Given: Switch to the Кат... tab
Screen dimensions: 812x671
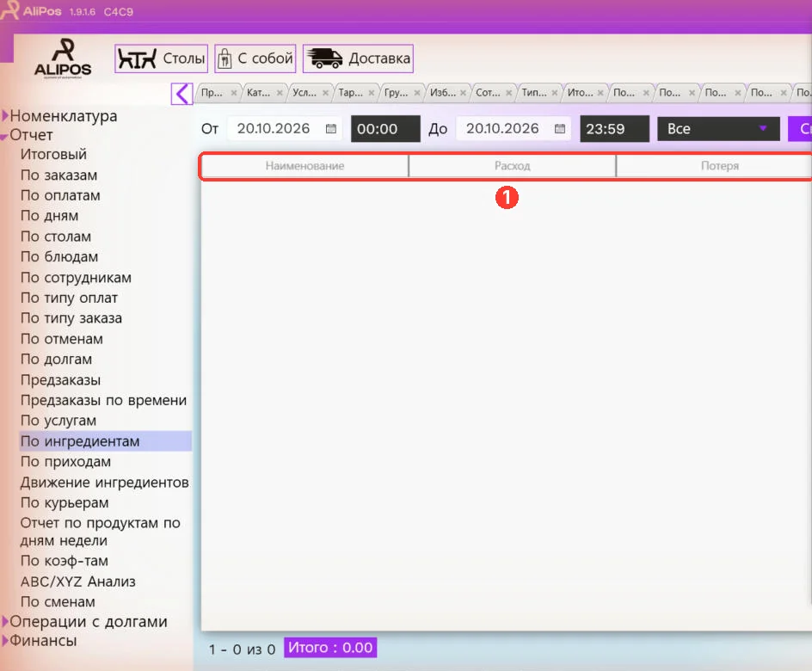Looking at the screenshot, I should click(x=258, y=93).
